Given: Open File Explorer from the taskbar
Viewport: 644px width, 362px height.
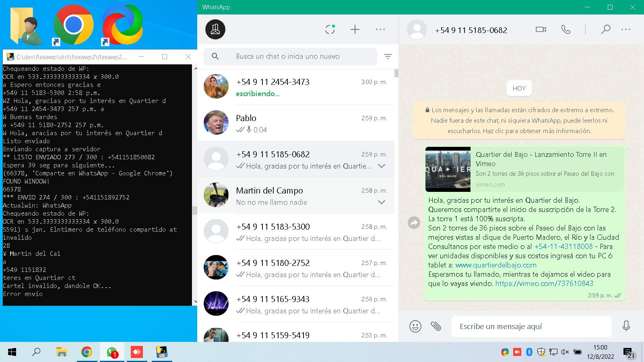Looking at the screenshot, I should [62, 352].
